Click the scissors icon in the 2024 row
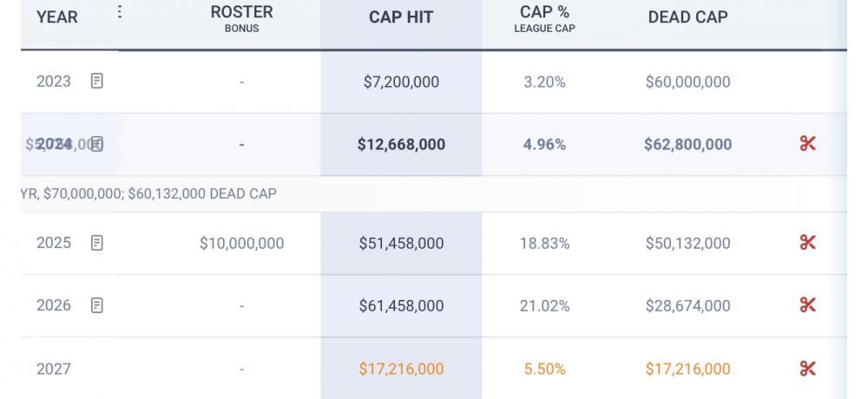The width and height of the screenshot is (868, 399). [x=807, y=144]
